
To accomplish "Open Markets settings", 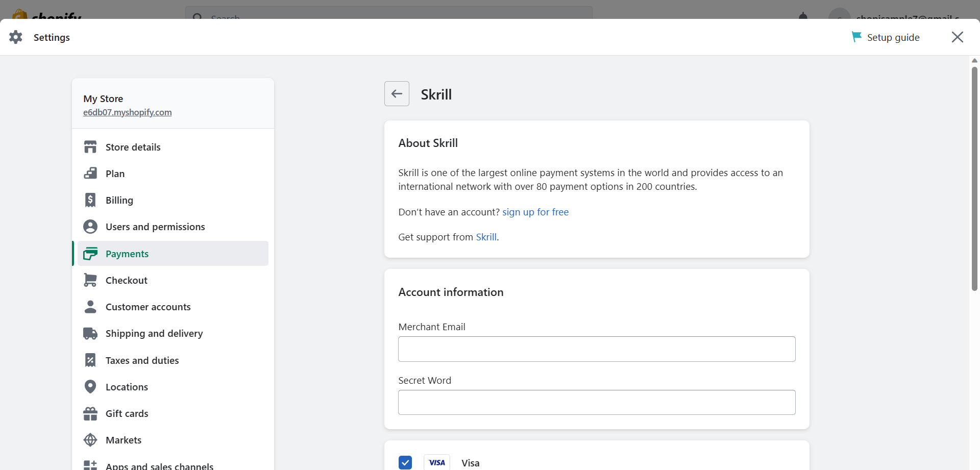I will (173, 440).
